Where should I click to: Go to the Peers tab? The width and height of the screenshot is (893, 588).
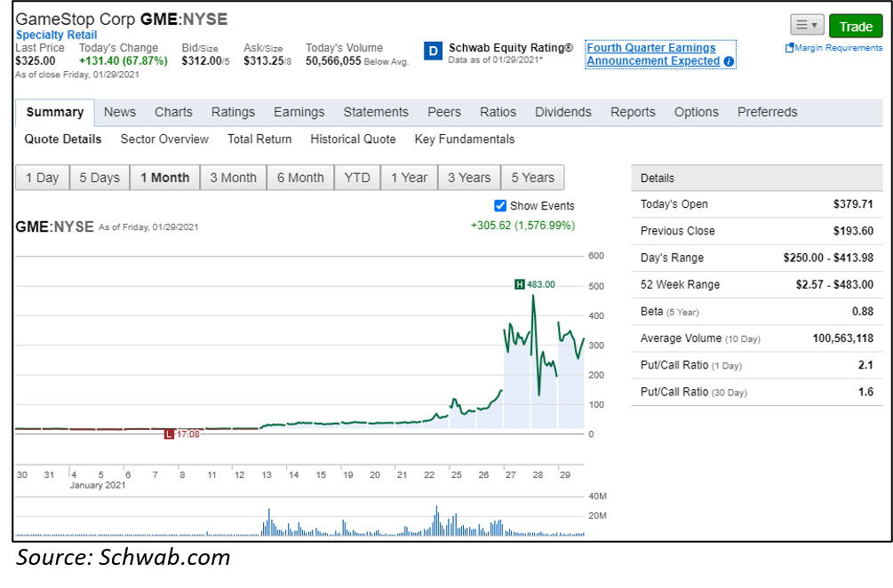click(x=444, y=112)
